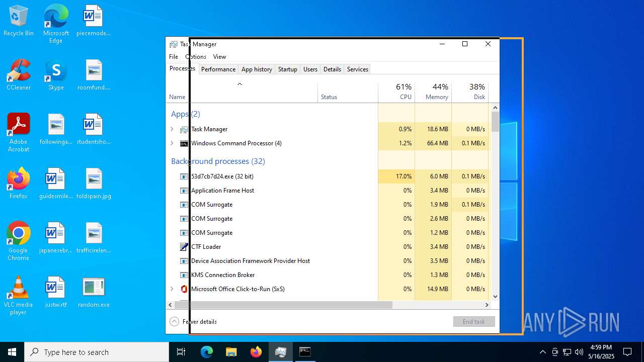The width and height of the screenshot is (644, 362).
Task: Open the View menu
Action: [x=219, y=57]
